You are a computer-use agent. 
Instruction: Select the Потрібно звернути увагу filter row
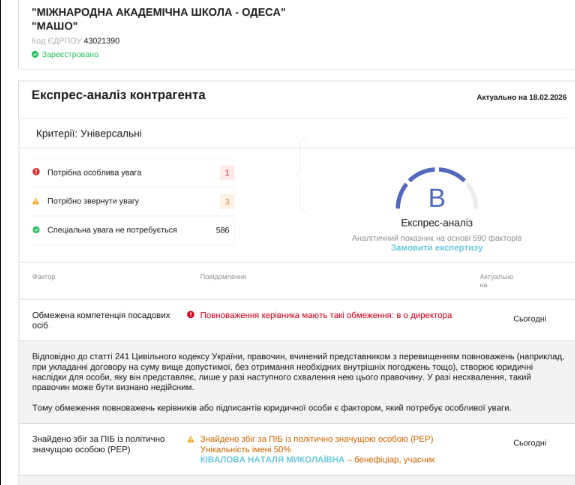coord(133,201)
